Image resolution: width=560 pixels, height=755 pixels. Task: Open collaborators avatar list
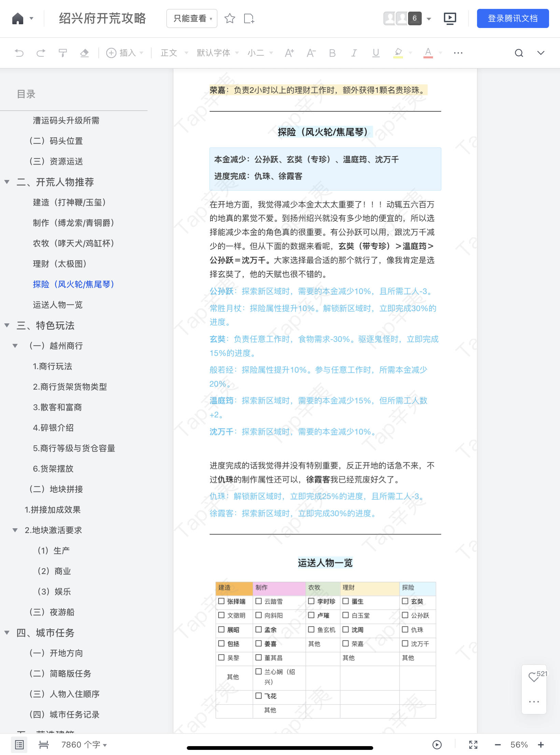click(403, 18)
